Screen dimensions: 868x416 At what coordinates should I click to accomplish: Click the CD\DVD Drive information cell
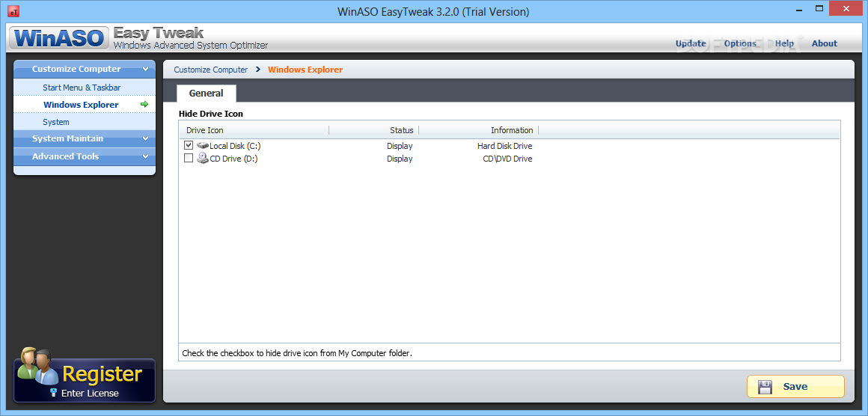pos(507,159)
